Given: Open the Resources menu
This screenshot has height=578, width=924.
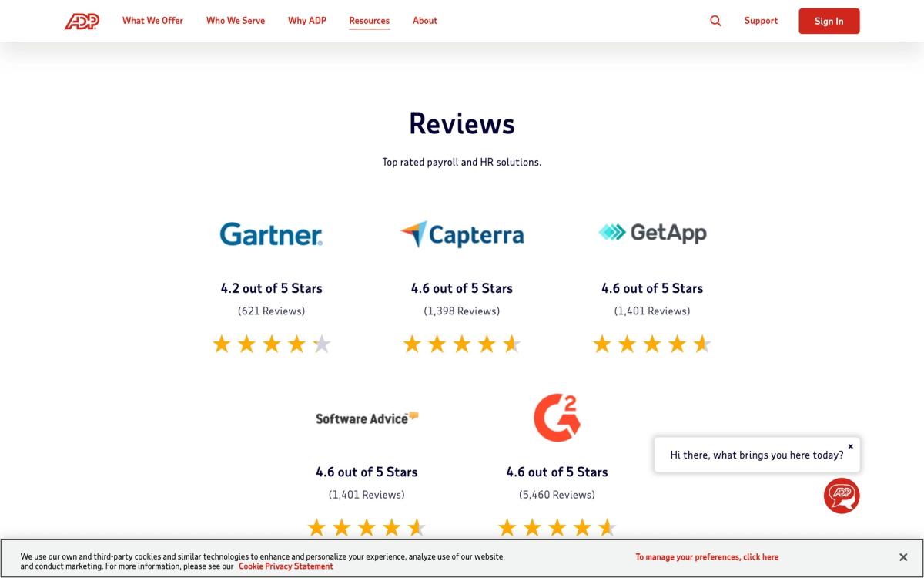Looking at the screenshot, I should point(370,21).
